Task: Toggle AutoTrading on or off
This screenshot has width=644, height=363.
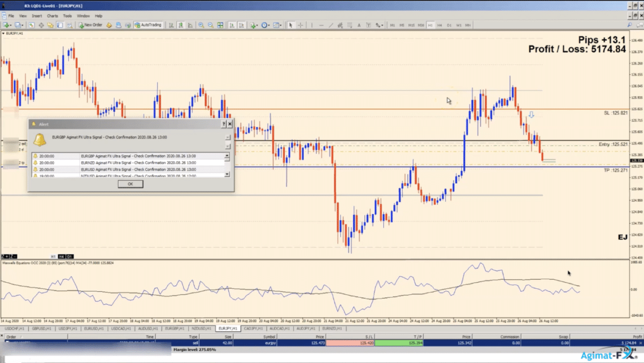Action: click(147, 25)
